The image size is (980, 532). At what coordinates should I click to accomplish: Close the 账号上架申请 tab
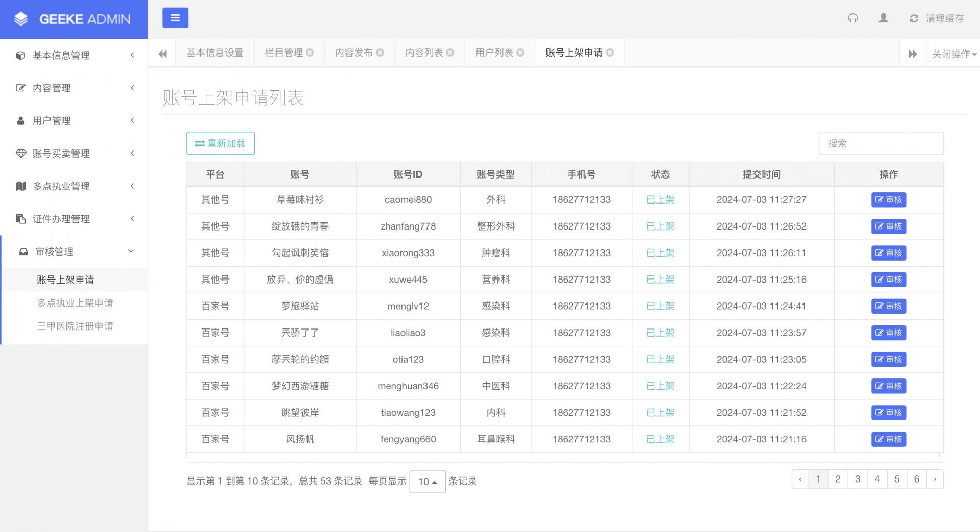point(610,53)
